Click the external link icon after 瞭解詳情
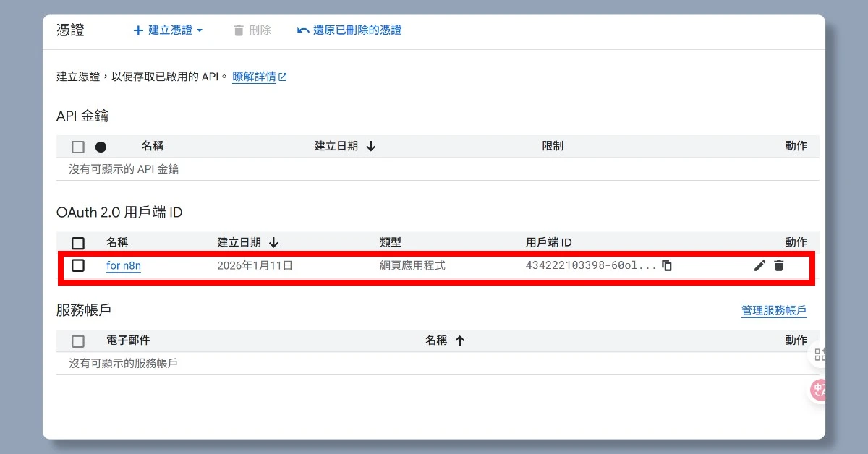Screen dimensions: 868x454 coord(283,77)
